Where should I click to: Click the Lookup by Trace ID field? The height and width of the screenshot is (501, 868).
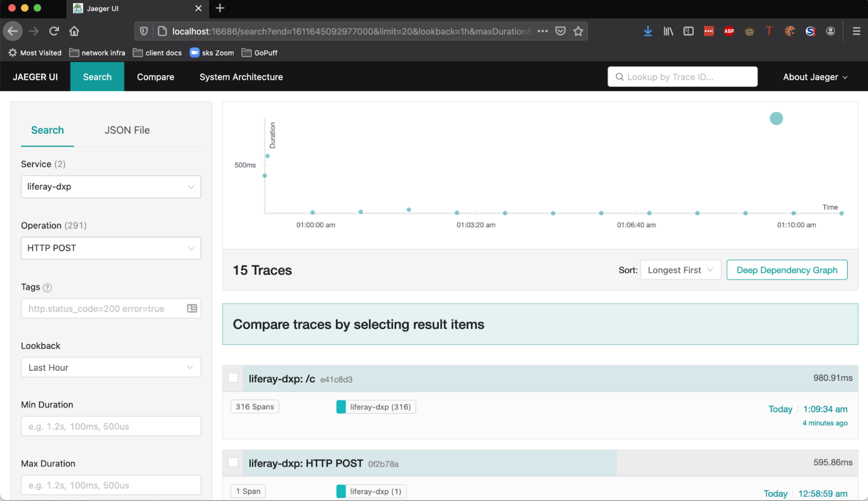click(x=683, y=77)
